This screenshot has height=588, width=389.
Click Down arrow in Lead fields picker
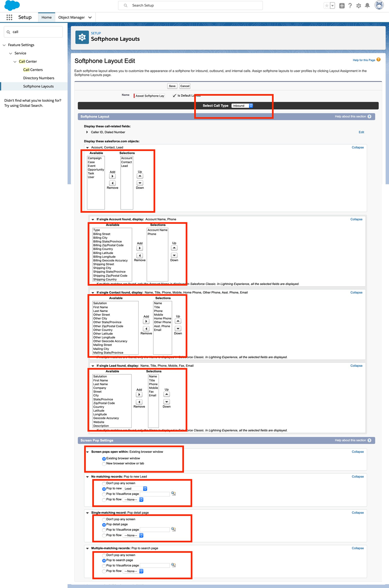(166, 402)
